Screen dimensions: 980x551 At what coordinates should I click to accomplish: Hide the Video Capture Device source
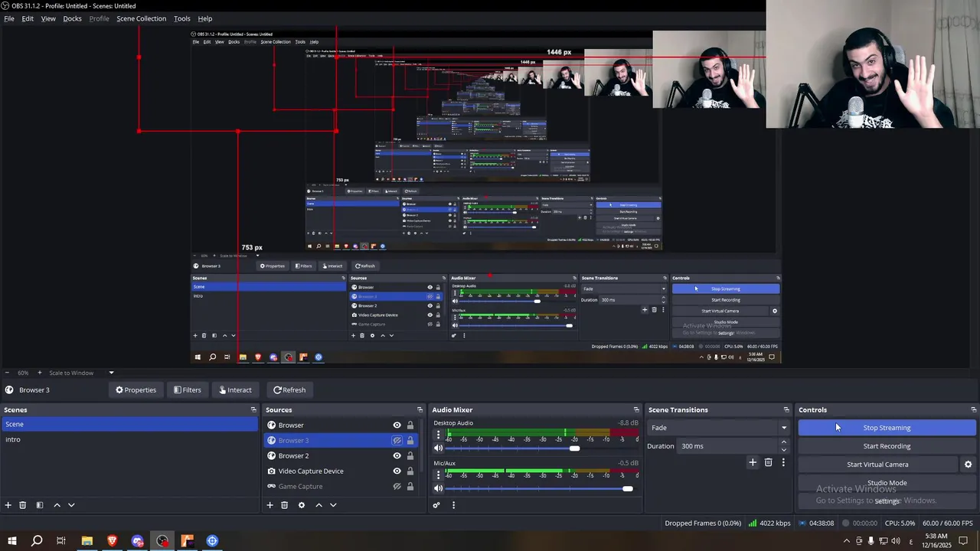click(x=397, y=471)
